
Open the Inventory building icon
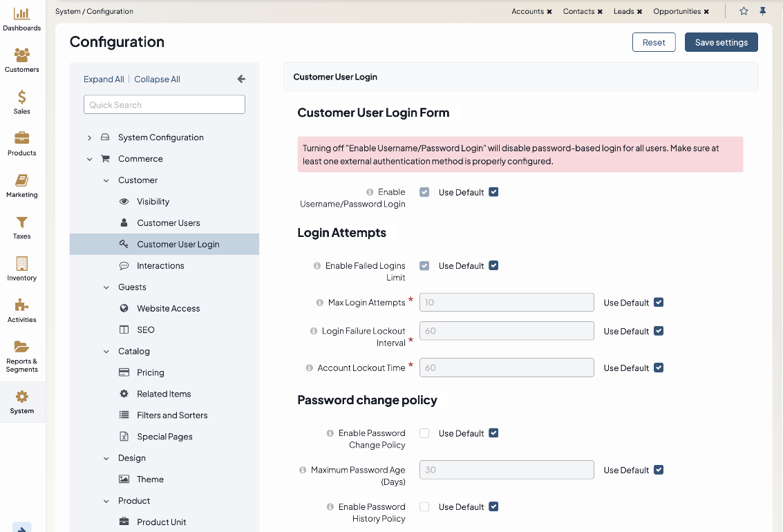[x=21, y=264]
